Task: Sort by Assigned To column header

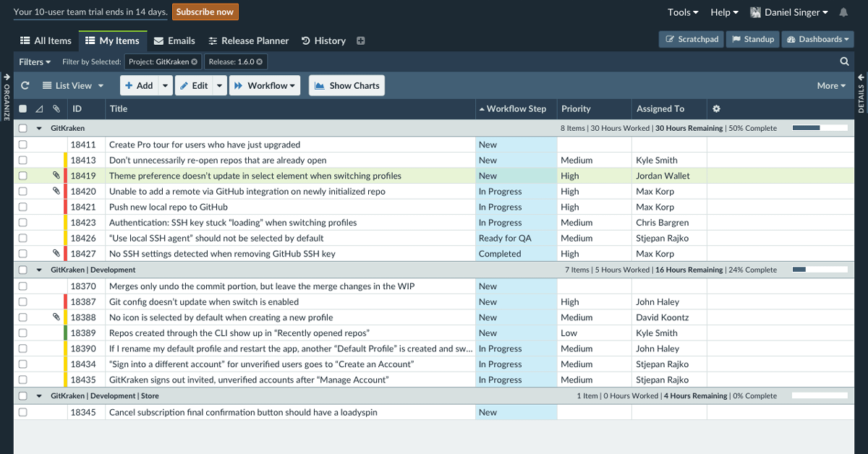Action: [x=669, y=109]
